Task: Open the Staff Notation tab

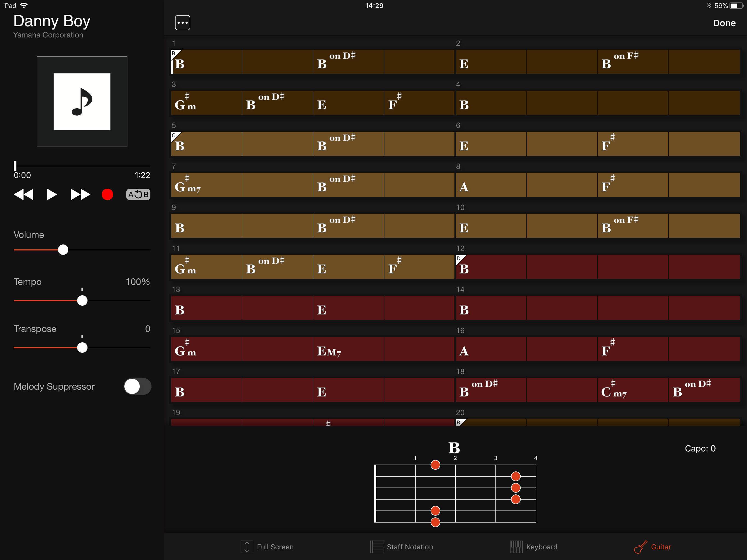Action: click(x=402, y=547)
